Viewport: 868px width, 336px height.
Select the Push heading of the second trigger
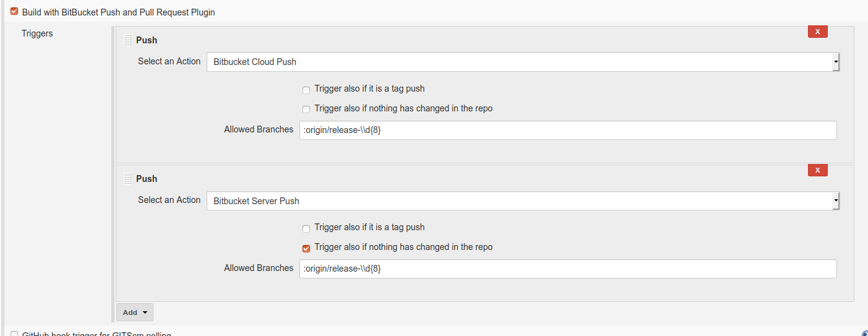147,179
